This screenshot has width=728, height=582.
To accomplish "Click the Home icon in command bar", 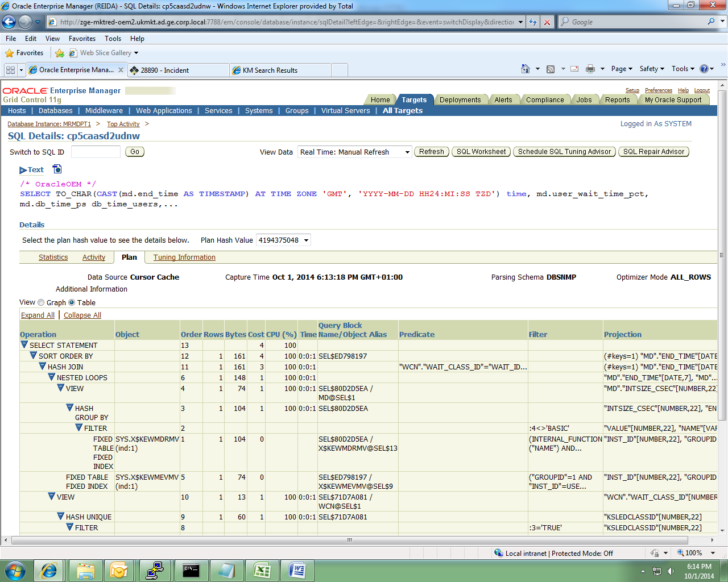I will click(526, 69).
